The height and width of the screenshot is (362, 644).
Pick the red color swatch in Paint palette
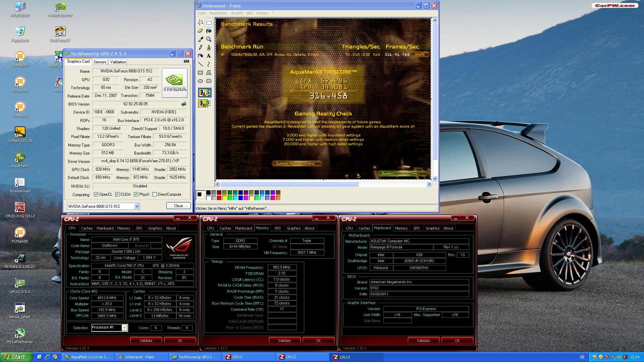219,198
